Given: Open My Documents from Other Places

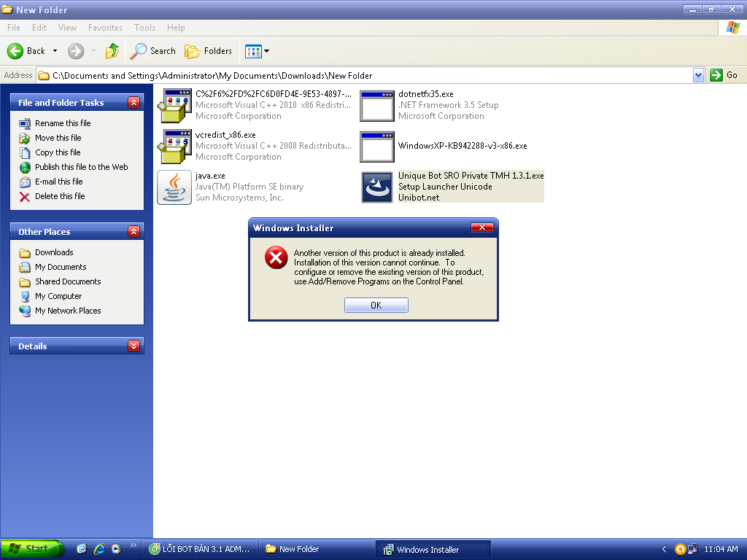Looking at the screenshot, I should (x=61, y=267).
